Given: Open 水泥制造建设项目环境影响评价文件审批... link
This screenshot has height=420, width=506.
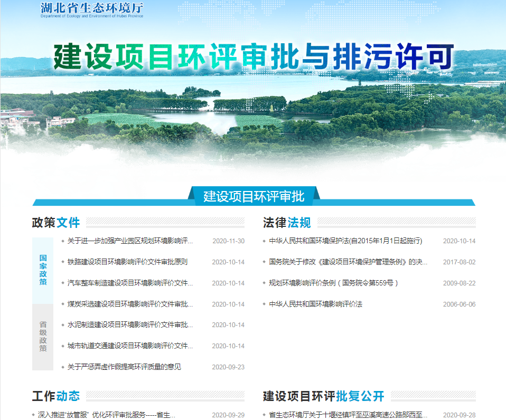Looking at the screenshot, I should click(x=130, y=324).
